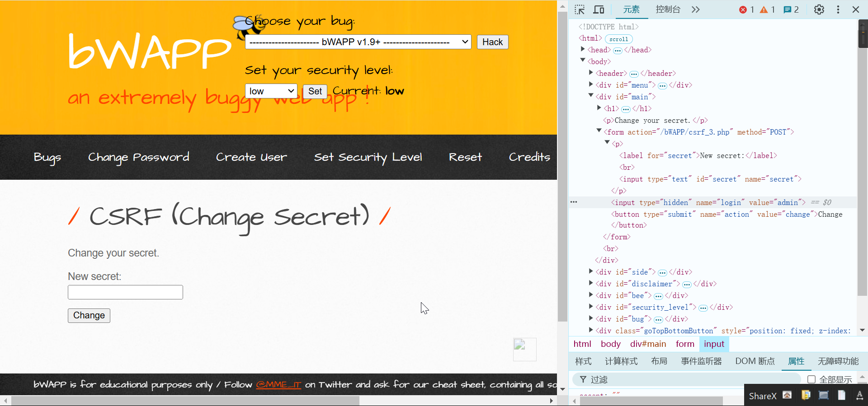Open DevTools settings gear

tap(819, 9)
